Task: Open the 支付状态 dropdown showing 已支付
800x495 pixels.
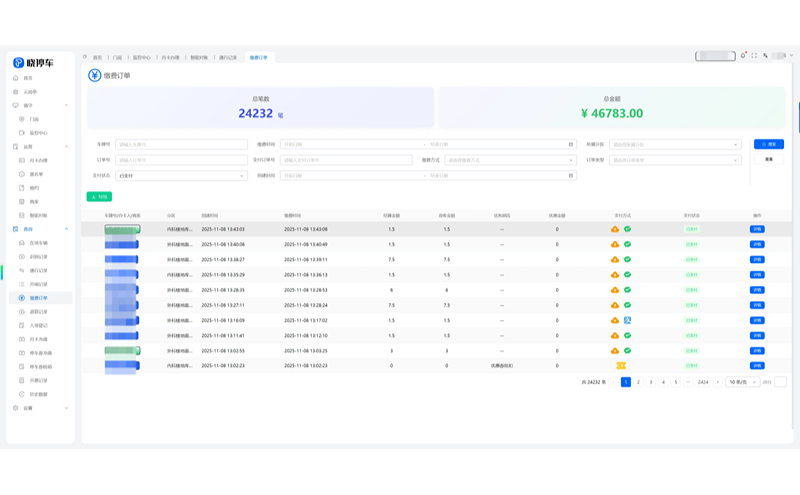Action: (x=181, y=176)
